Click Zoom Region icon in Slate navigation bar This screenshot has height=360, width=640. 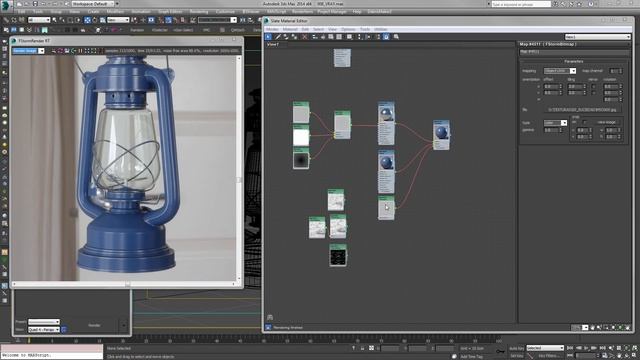(x=606, y=327)
